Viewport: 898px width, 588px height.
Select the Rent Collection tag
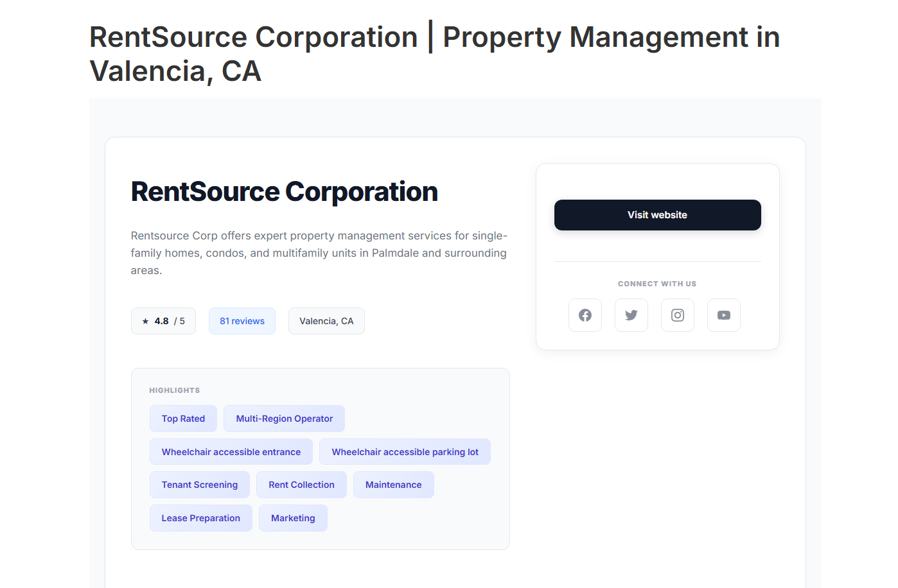(x=301, y=485)
